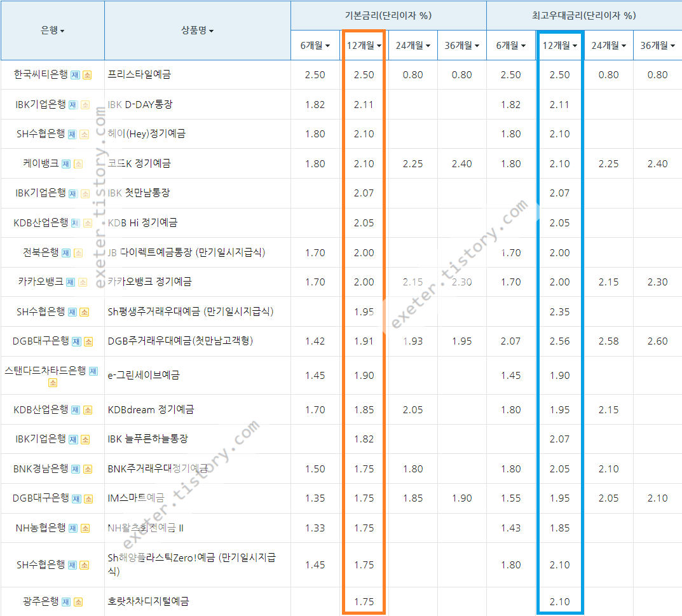Click the 케이뱅크 bank name
The image size is (682, 616).
click(41, 163)
